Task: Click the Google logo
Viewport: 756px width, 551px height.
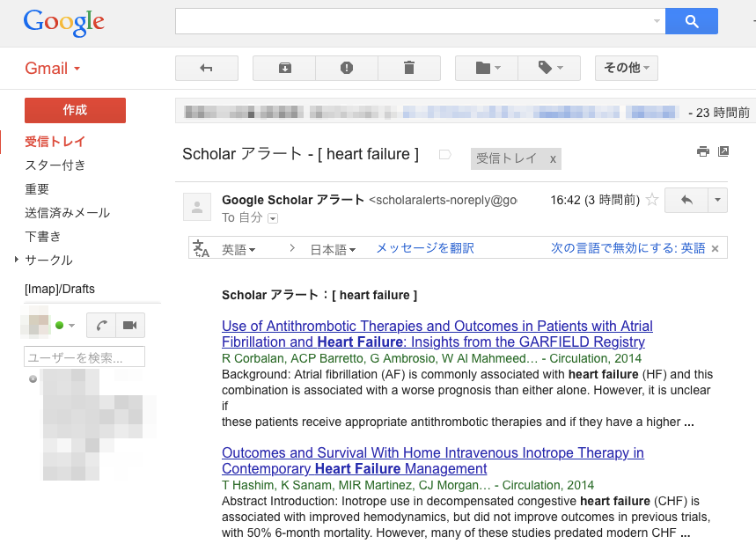Action: click(x=63, y=22)
